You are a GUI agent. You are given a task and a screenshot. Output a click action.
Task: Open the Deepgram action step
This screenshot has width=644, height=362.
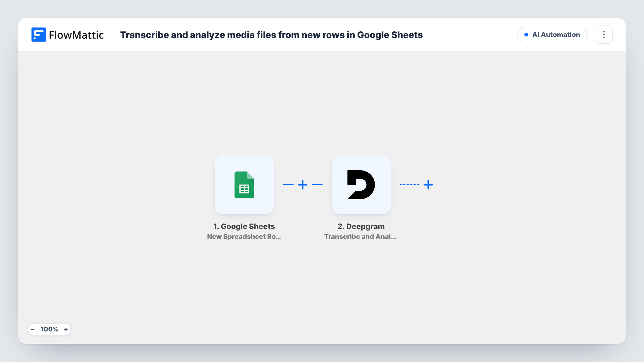361,185
